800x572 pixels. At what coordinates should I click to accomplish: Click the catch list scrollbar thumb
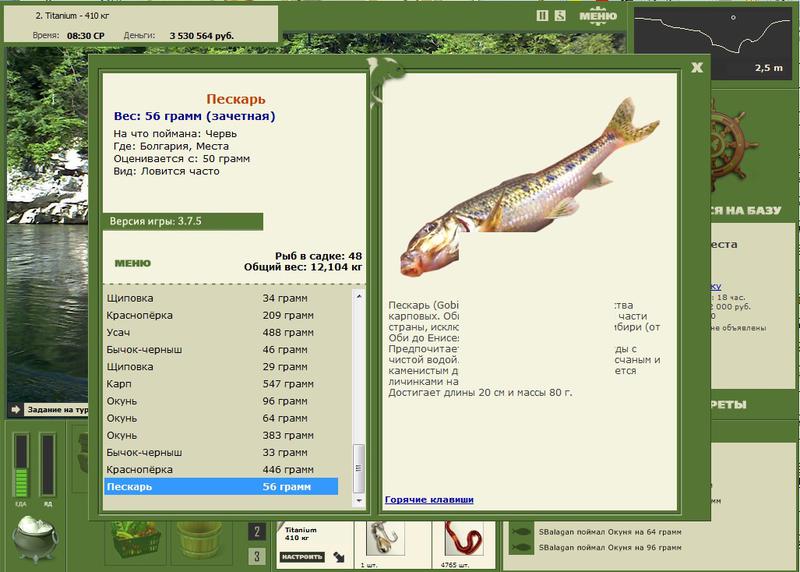pyautogui.click(x=359, y=468)
